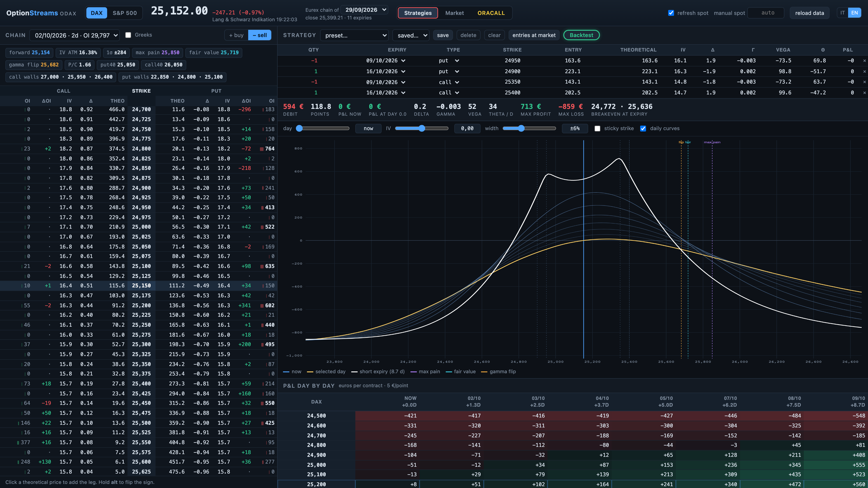
Task: Click the fair value 25,719 chip
Action: tap(214, 53)
